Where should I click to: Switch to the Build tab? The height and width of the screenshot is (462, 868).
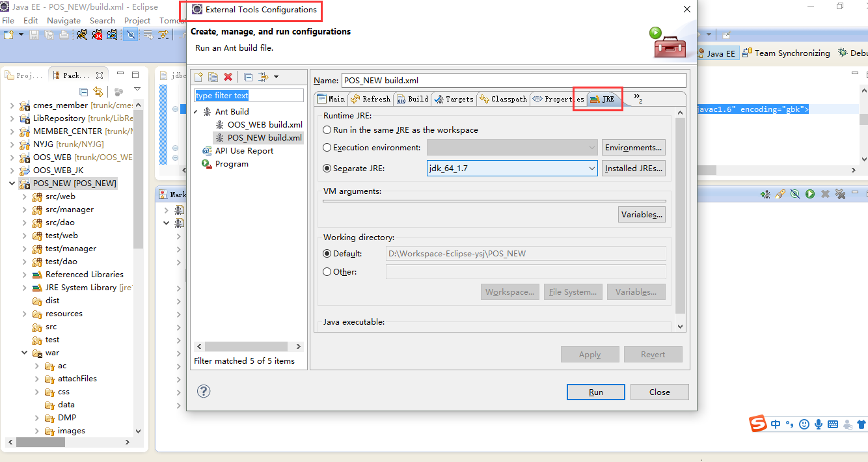point(413,99)
